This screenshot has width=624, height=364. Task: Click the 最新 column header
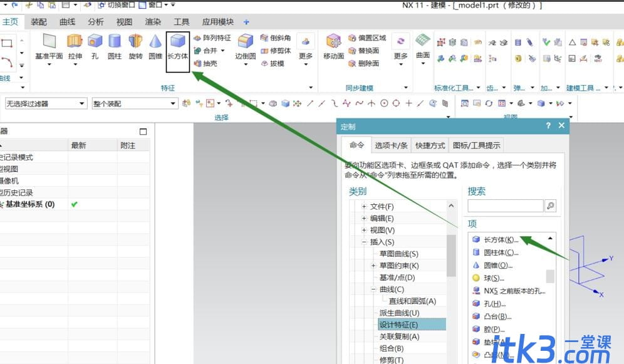click(92, 145)
